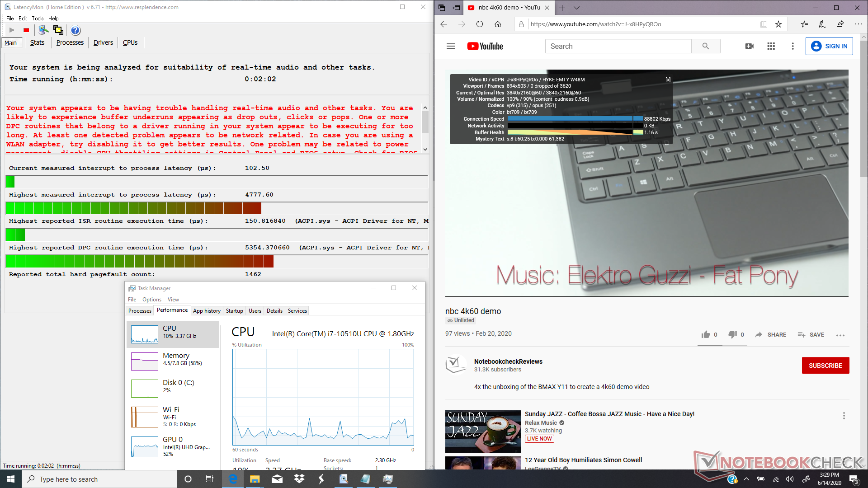
Task: Dislike the nbc 4k60 demo video
Action: pos(733,335)
